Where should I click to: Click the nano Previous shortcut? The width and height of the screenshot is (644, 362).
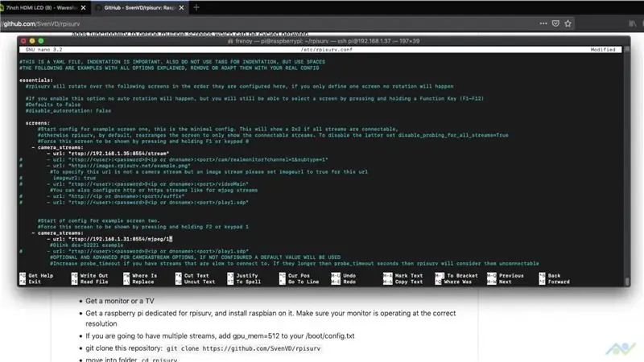(506, 275)
